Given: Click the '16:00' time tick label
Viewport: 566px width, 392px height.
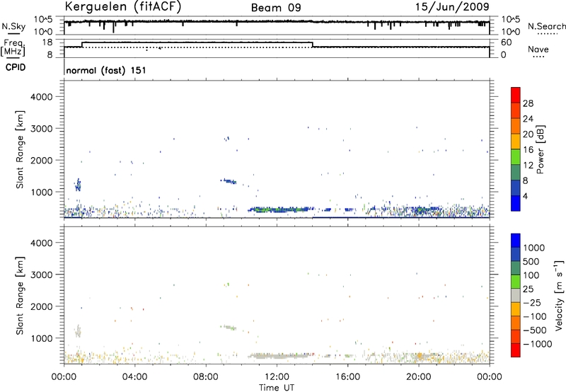Looking at the screenshot, I should click(x=347, y=377).
